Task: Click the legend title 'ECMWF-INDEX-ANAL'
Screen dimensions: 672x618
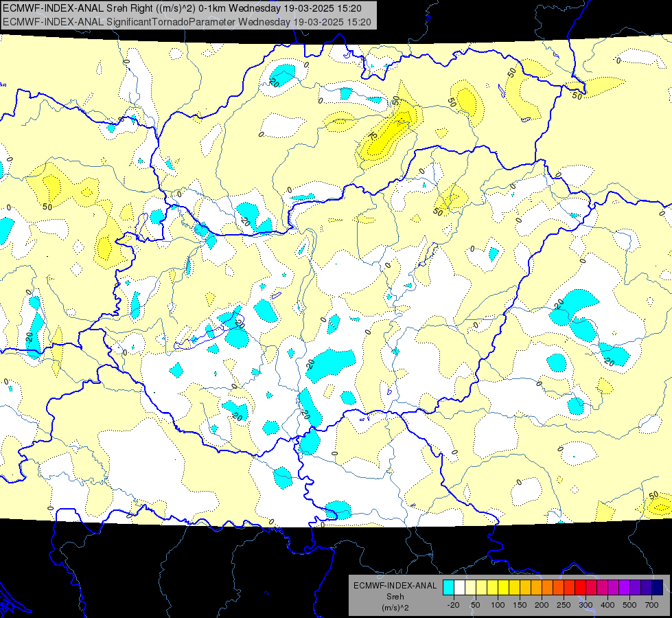Action: click(x=395, y=586)
